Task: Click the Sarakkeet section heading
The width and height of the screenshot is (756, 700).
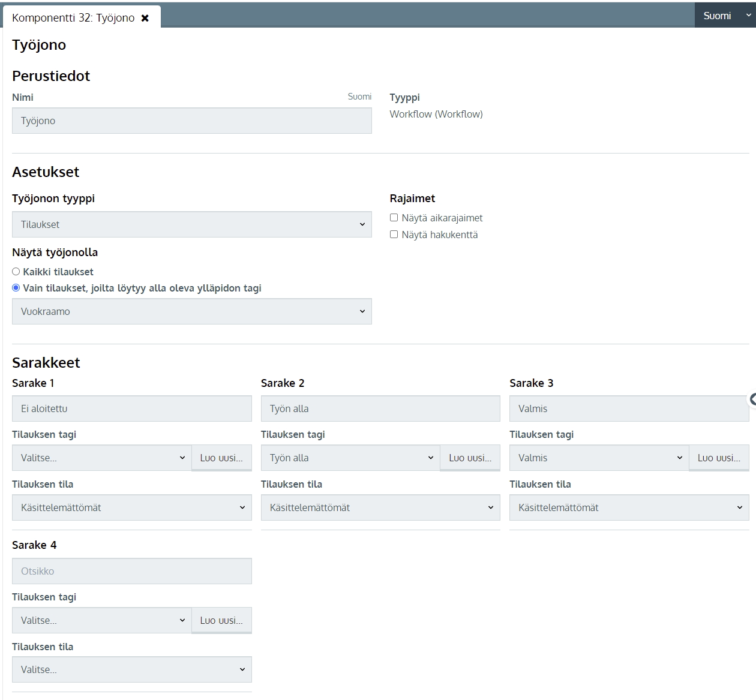Action: (x=46, y=362)
